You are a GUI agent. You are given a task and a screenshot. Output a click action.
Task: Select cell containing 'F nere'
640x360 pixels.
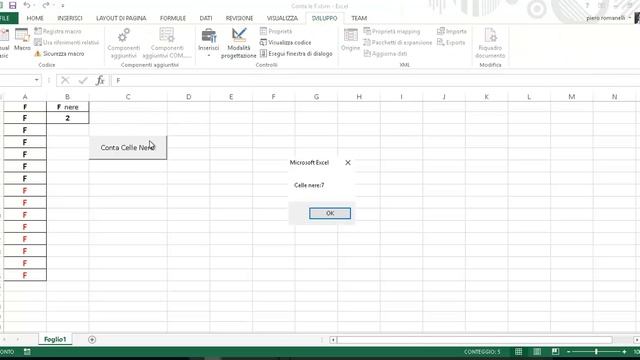coord(67,107)
